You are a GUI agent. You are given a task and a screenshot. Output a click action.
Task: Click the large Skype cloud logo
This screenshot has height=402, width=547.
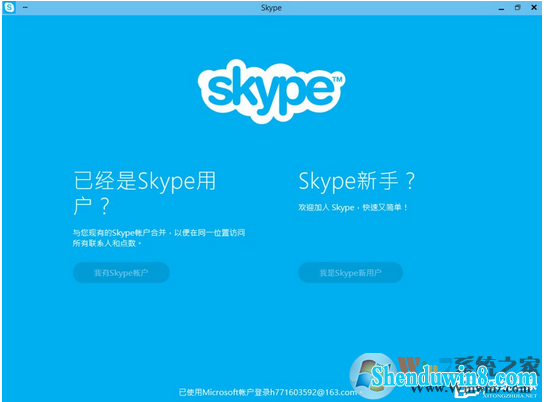pyautogui.click(x=271, y=91)
